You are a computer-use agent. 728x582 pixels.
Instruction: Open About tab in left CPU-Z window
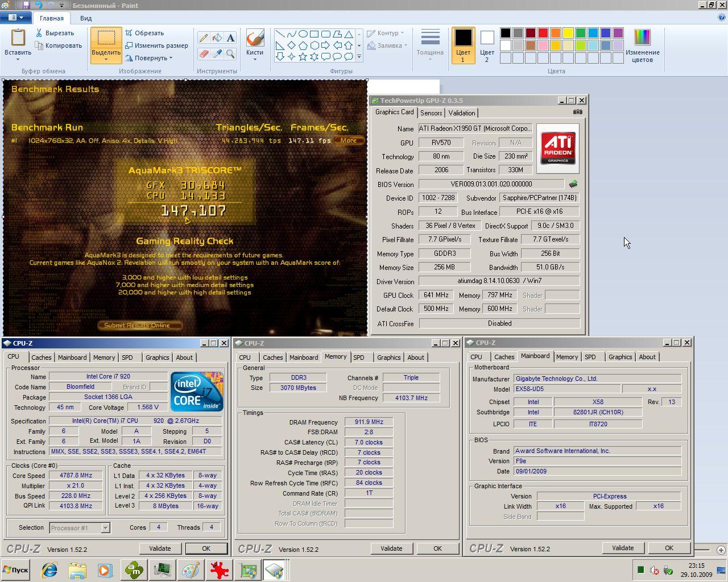click(184, 357)
